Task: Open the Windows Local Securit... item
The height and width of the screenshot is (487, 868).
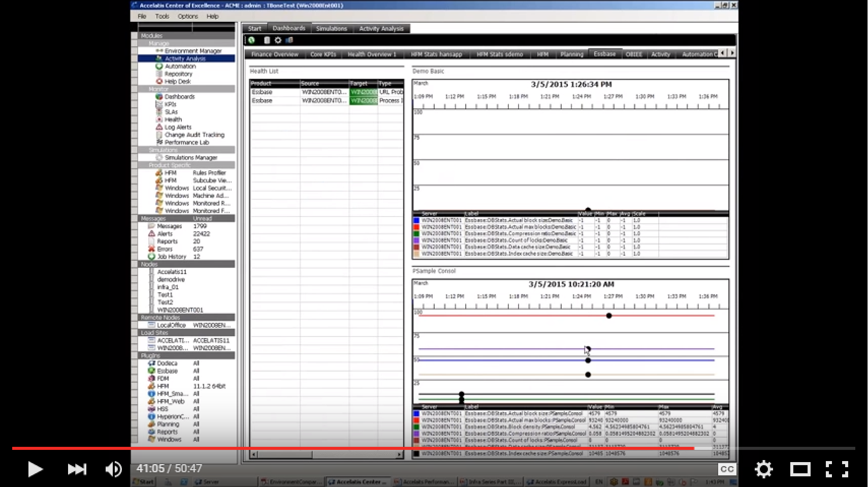Action: [x=193, y=188]
